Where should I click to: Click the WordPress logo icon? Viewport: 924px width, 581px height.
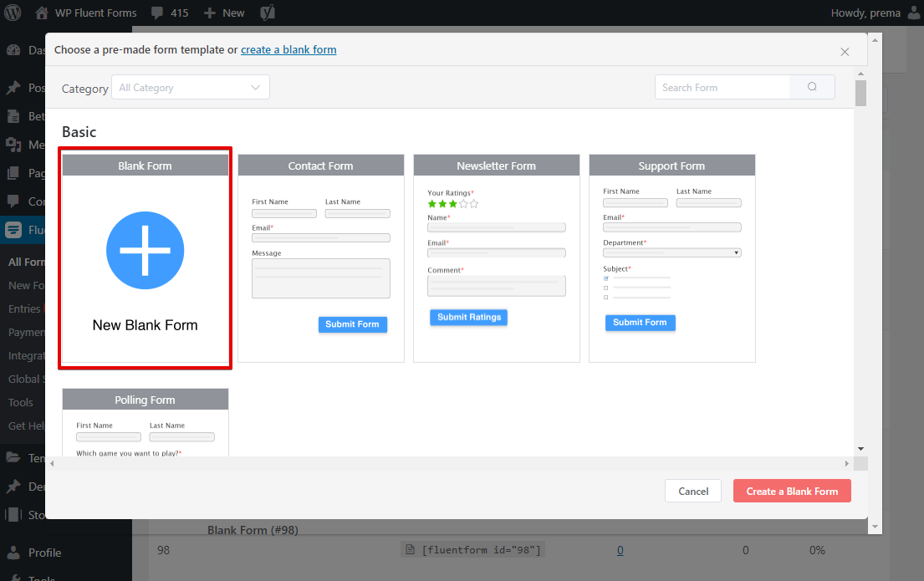13,13
